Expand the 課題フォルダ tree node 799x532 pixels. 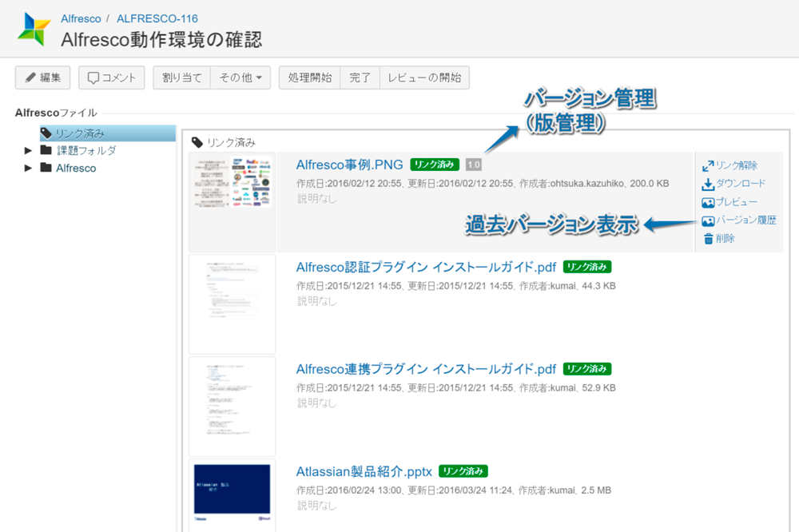coord(28,150)
